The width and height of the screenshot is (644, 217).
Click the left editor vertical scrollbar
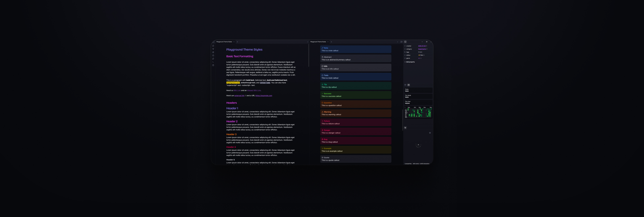pyautogui.click(x=309, y=55)
